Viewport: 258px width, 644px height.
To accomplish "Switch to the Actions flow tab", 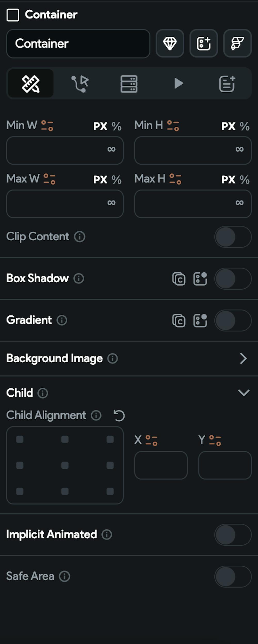I will [80, 84].
